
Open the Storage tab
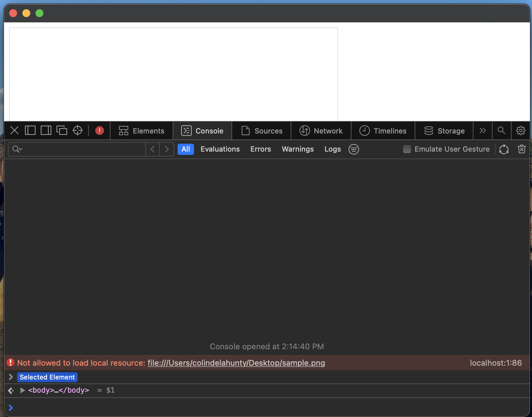(444, 131)
